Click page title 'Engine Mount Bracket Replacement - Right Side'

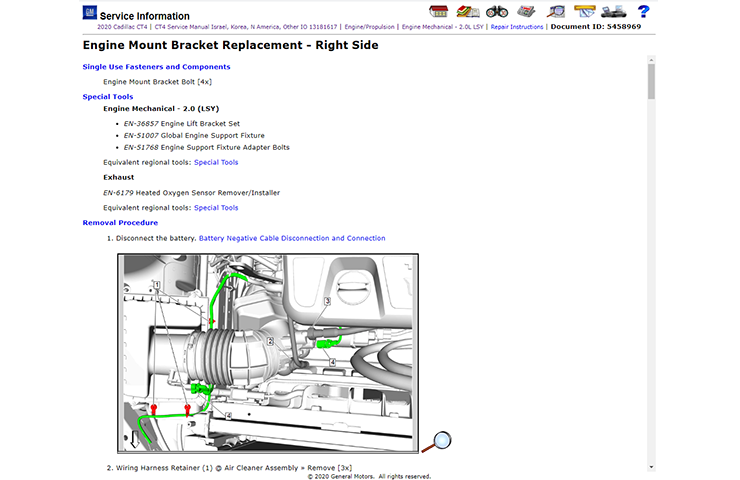pyautogui.click(x=230, y=45)
